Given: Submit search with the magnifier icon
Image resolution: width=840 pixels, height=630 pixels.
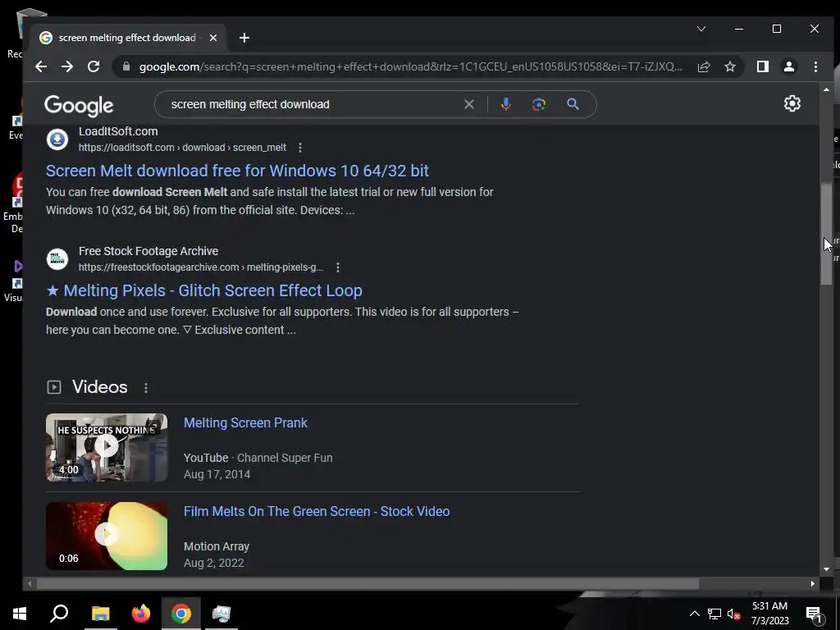Looking at the screenshot, I should click(x=573, y=104).
